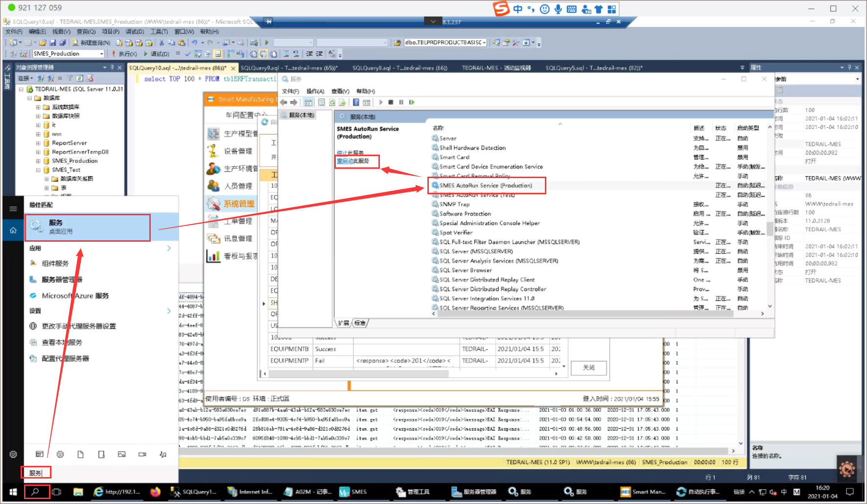Expand the 设置 section chevron in search results

[x=169, y=311]
